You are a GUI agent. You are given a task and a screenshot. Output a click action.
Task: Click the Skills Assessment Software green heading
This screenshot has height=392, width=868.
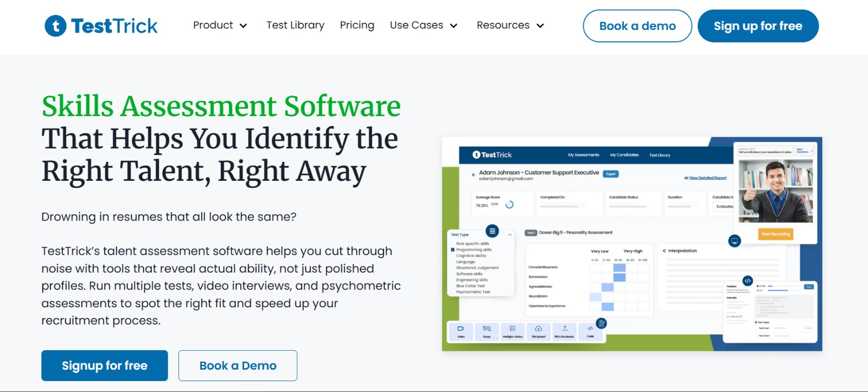pos(221,106)
